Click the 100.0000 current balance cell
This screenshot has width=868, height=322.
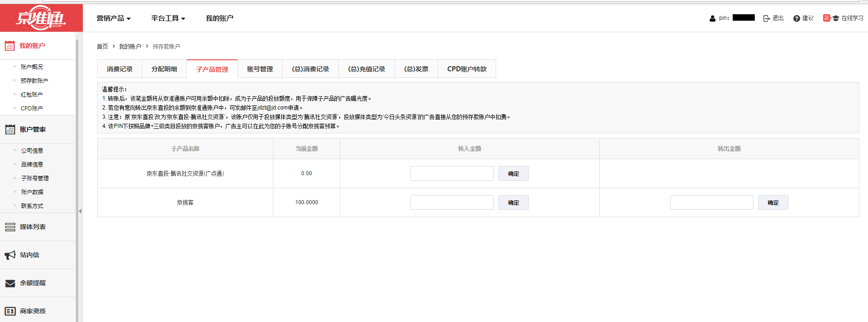point(307,202)
